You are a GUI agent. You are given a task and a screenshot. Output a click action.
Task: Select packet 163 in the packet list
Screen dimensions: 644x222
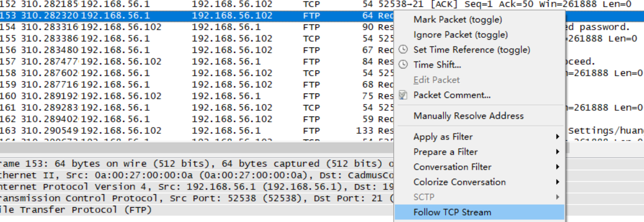pos(197,130)
